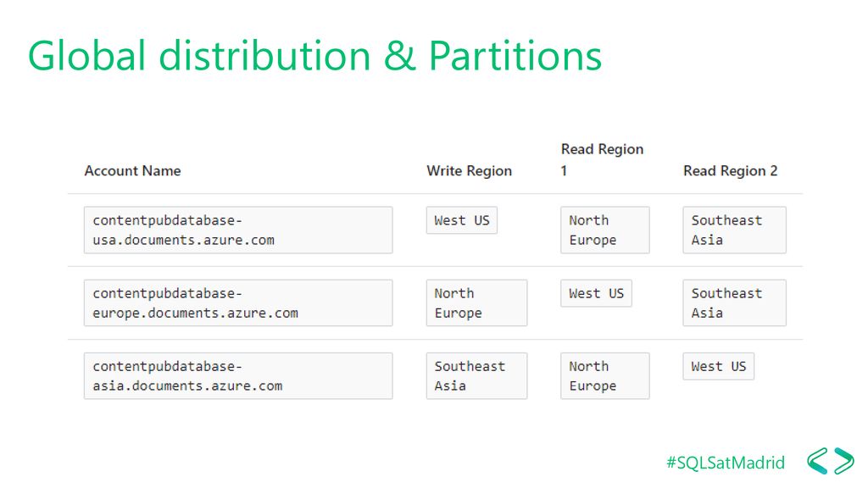868x488 pixels.
Task: Click the West US write region box
Action: pos(462,220)
